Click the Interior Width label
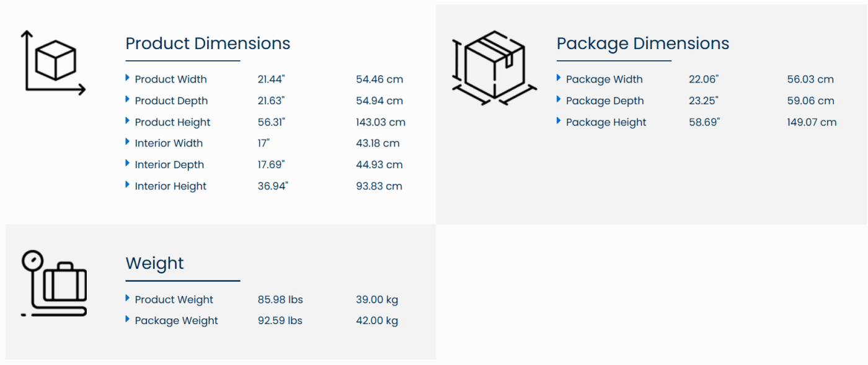This screenshot has width=868, height=365. click(169, 143)
